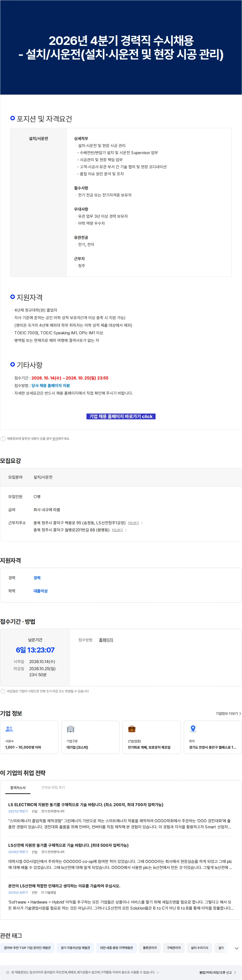The image size is (242, 980).
Task: Click the 대졸이상 education value
Action: tap(41, 591)
